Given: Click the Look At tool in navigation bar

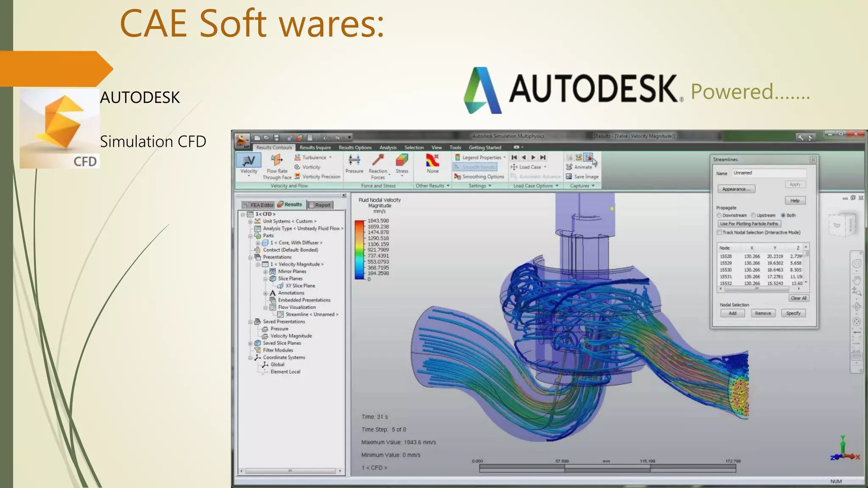Looking at the screenshot, I should [857, 322].
